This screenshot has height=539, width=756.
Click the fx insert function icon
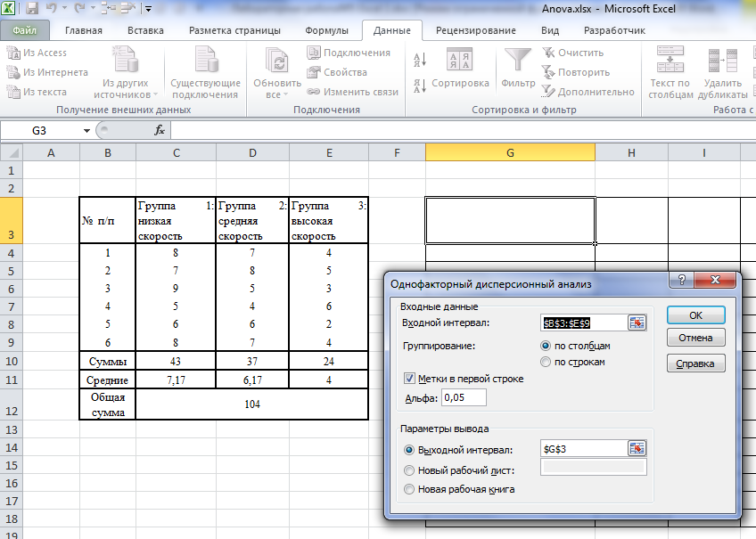pos(160,130)
